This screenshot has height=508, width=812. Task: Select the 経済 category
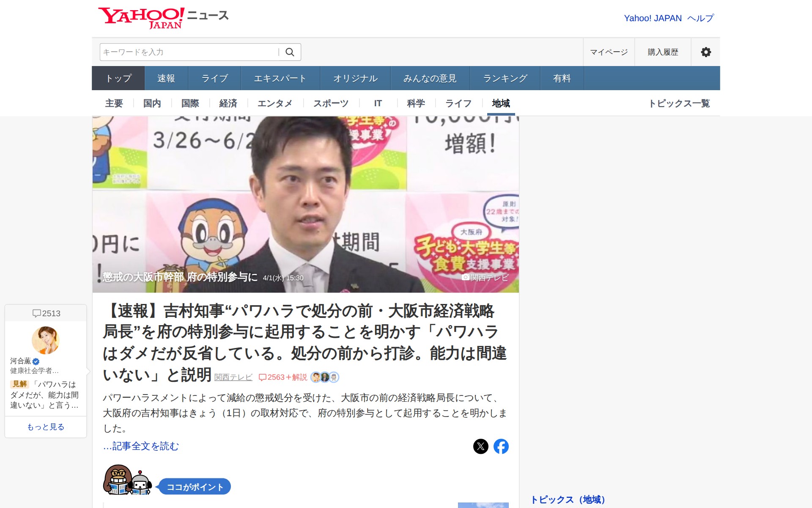pos(228,103)
